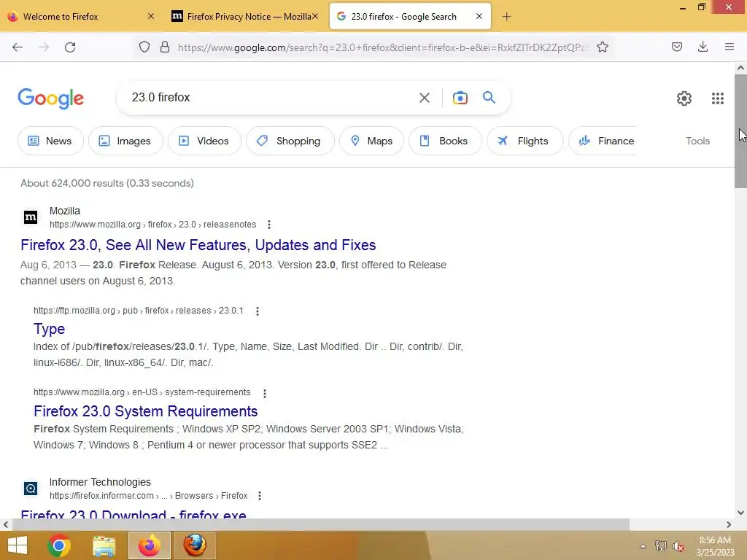This screenshot has width=747, height=560.
Task: Filter results by Books
Action: 445,141
